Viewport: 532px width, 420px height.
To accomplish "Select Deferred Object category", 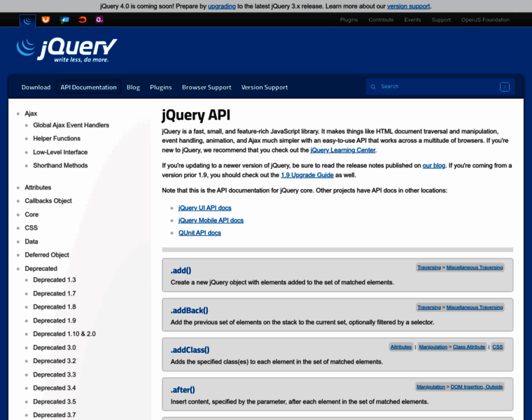I will 47,255.
